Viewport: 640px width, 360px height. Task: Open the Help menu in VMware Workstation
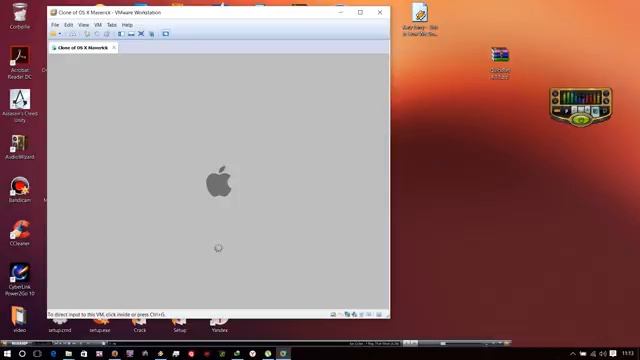coord(127,25)
